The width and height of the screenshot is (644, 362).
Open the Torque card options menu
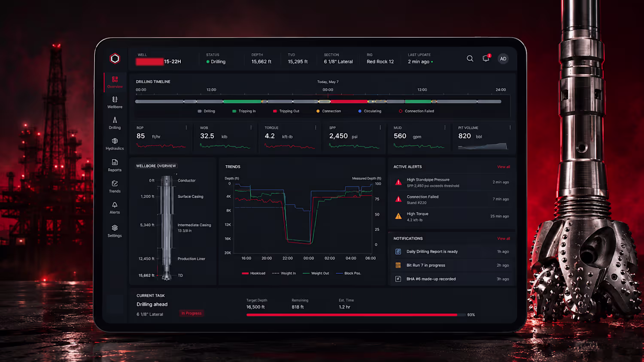[316, 128]
